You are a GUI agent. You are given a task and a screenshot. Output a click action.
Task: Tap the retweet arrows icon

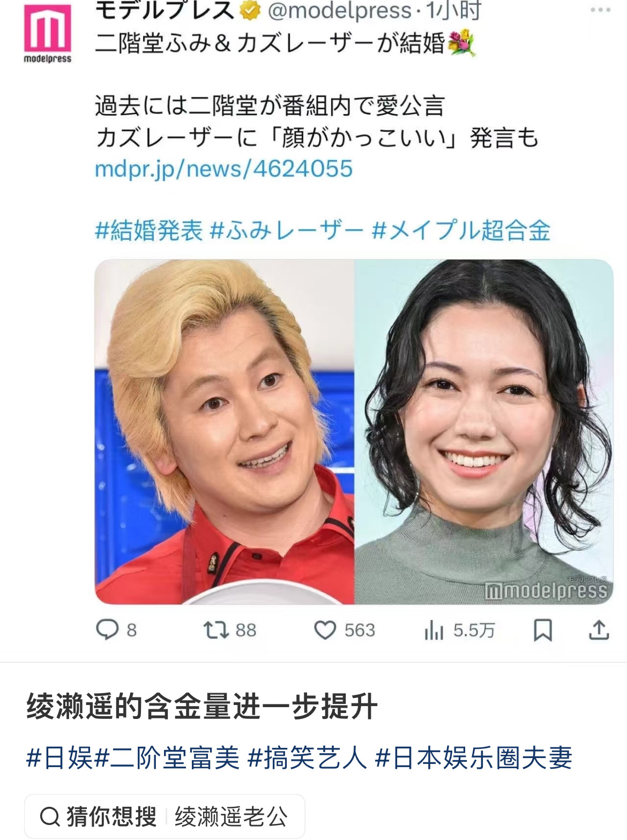click(x=217, y=629)
